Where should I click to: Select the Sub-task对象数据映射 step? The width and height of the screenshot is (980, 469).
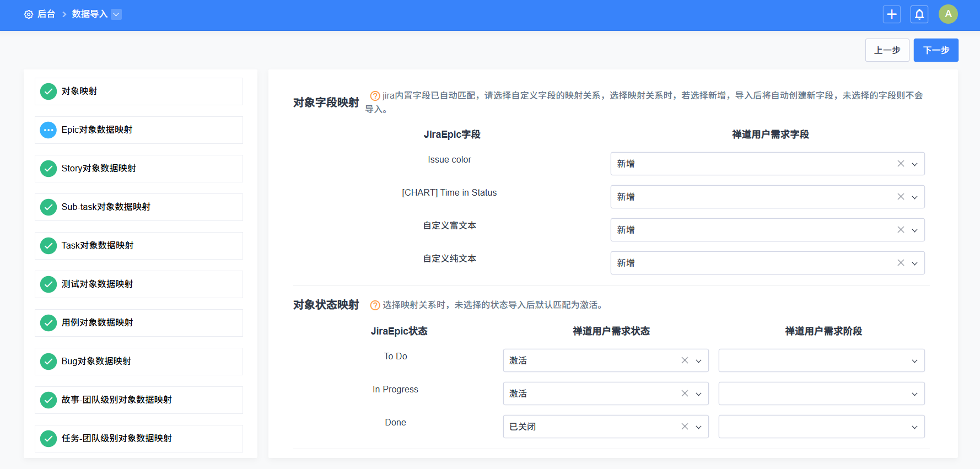coord(139,207)
